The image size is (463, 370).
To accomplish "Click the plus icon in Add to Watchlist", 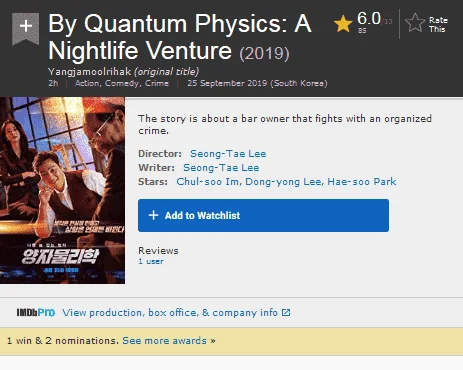I will coord(153,215).
